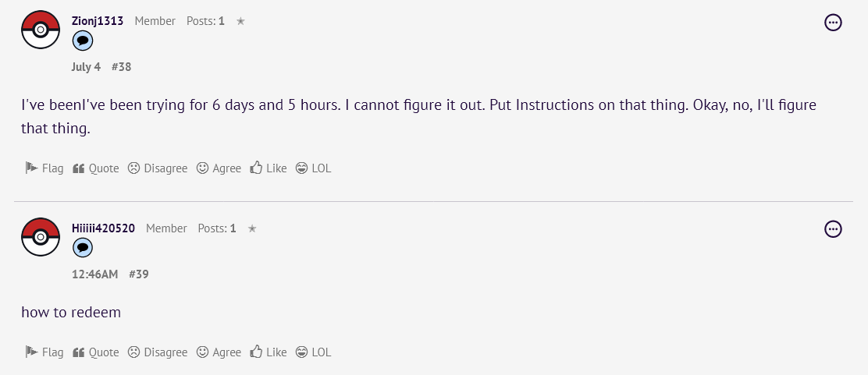
Task: Click the Agree smiley on post #39
Action: point(203,352)
